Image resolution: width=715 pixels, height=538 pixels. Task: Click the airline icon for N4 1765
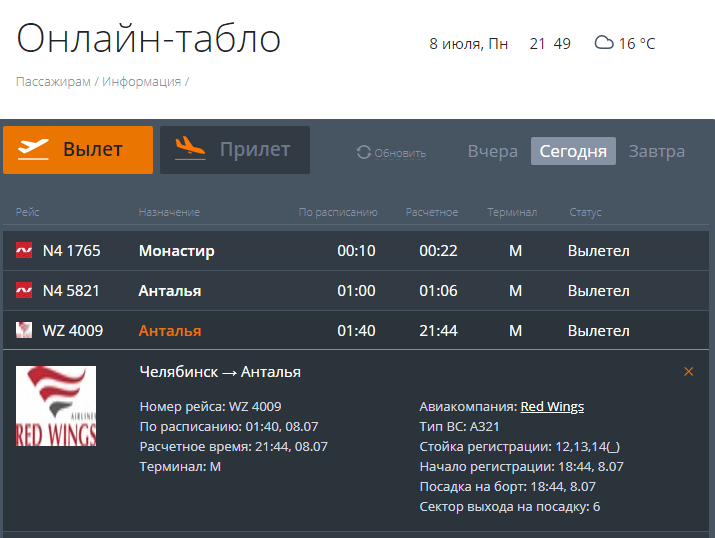tap(24, 250)
